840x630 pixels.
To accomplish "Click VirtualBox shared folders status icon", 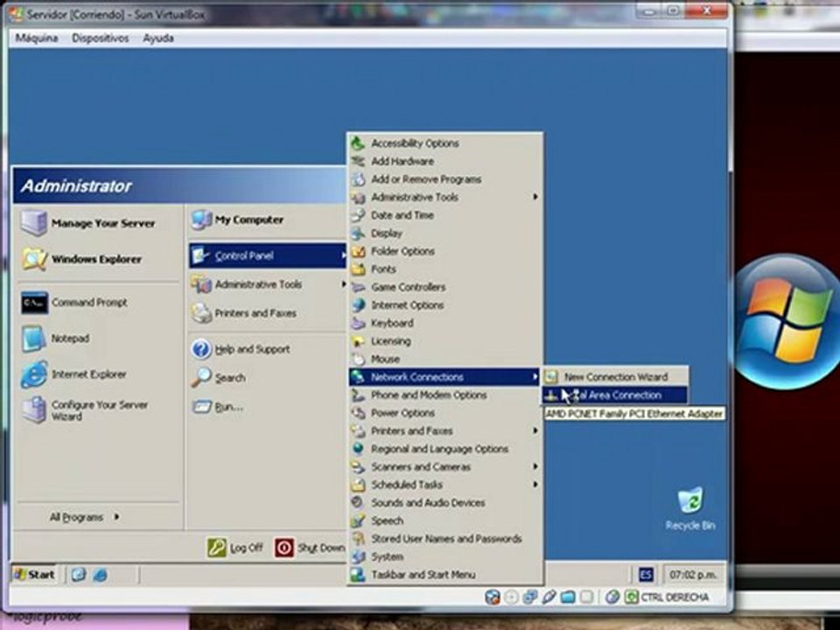I will (568, 597).
